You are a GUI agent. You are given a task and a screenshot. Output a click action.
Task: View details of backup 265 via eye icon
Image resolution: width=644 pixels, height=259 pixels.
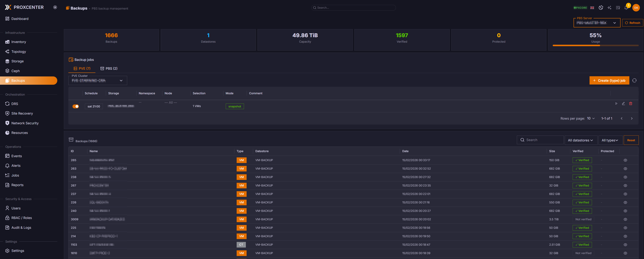point(625,160)
